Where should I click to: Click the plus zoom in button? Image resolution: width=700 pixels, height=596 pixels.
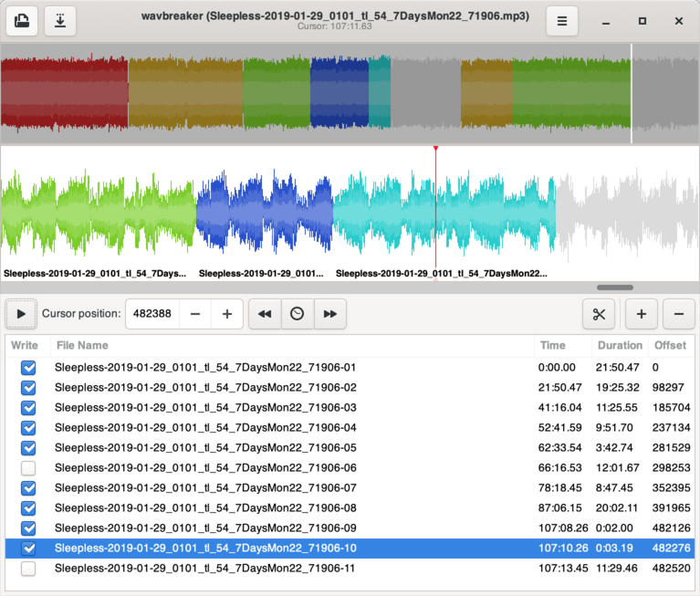click(x=641, y=314)
